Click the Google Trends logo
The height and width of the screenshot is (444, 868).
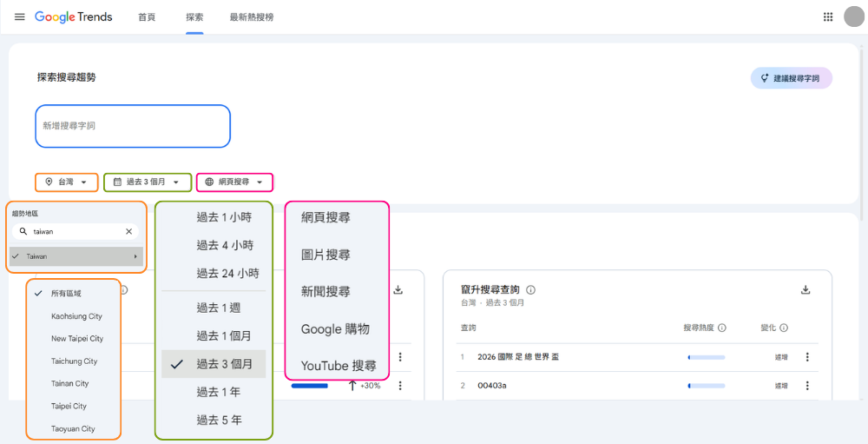point(73,17)
